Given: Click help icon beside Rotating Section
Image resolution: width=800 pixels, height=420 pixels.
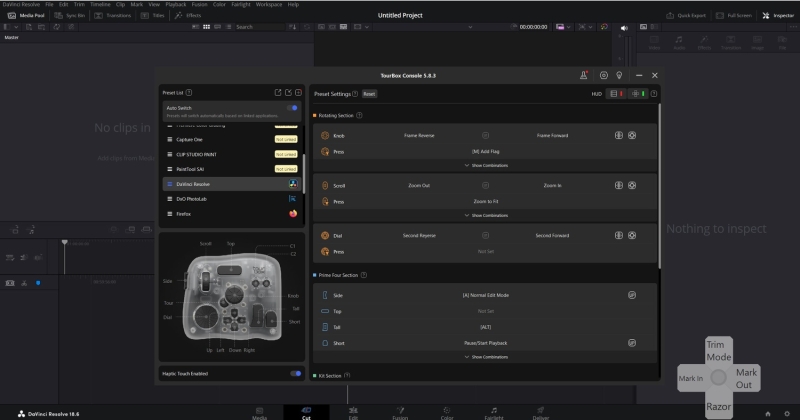Looking at the screenshot, I should tap(359, 115).
